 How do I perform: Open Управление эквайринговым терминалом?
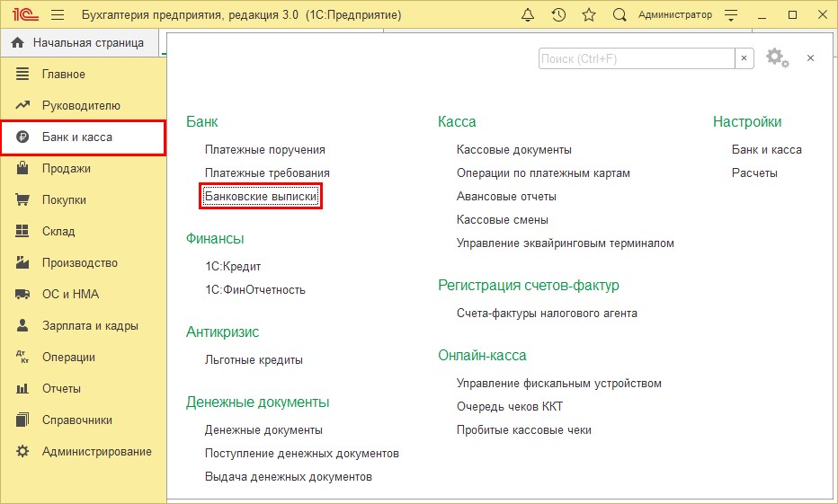tap(566, 243)
